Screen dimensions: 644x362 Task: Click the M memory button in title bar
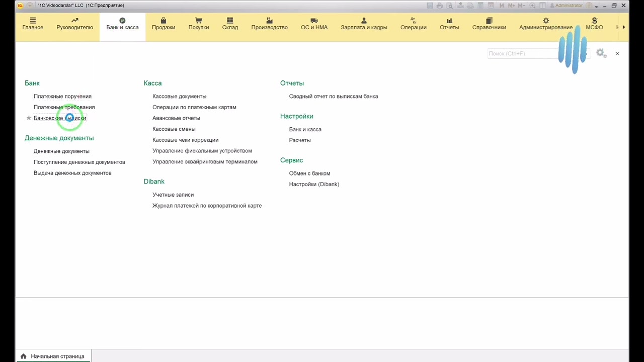[x=502, y=6]
